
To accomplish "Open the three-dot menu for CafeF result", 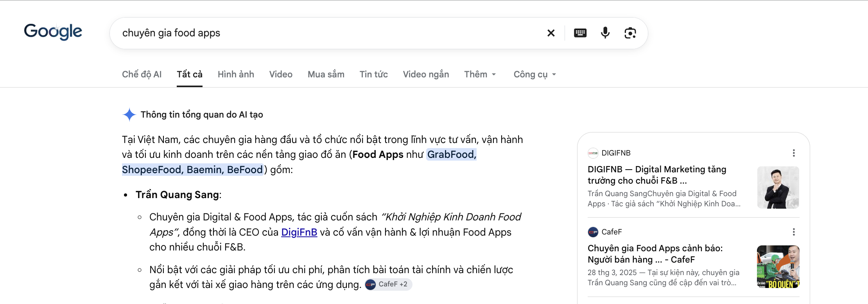I will tap(794, 232).
